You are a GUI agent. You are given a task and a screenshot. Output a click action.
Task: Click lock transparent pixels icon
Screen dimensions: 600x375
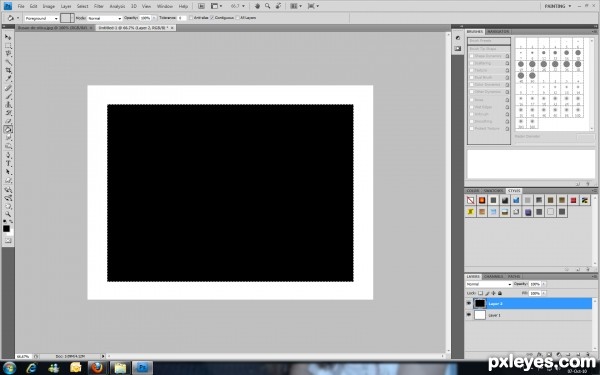[481, 293]
